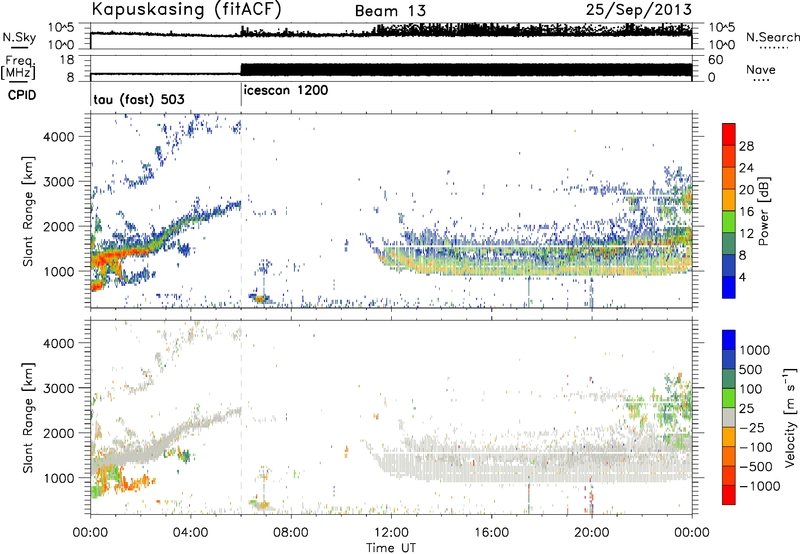Click the power range-time plot panel
Viewport: 800px width, 554px height.
(391, 211)
